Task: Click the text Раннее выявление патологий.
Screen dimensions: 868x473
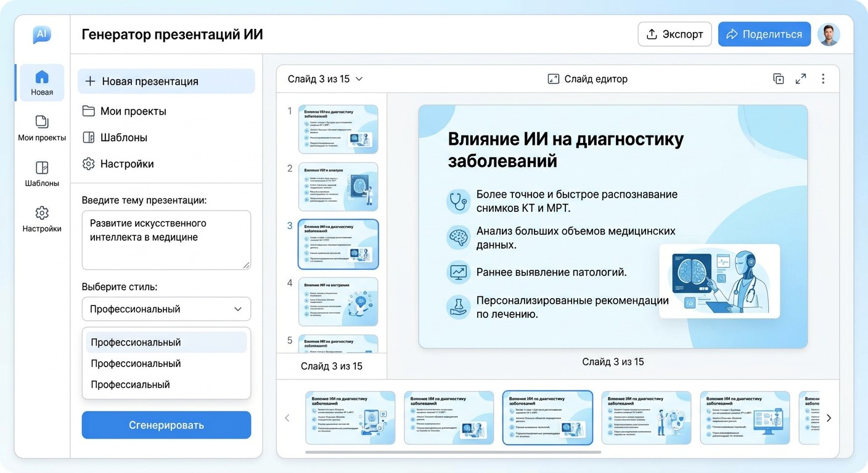Action: tap(552, 272)
